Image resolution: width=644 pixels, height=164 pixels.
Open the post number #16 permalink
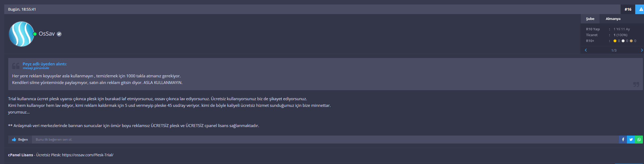pos(628,9)
